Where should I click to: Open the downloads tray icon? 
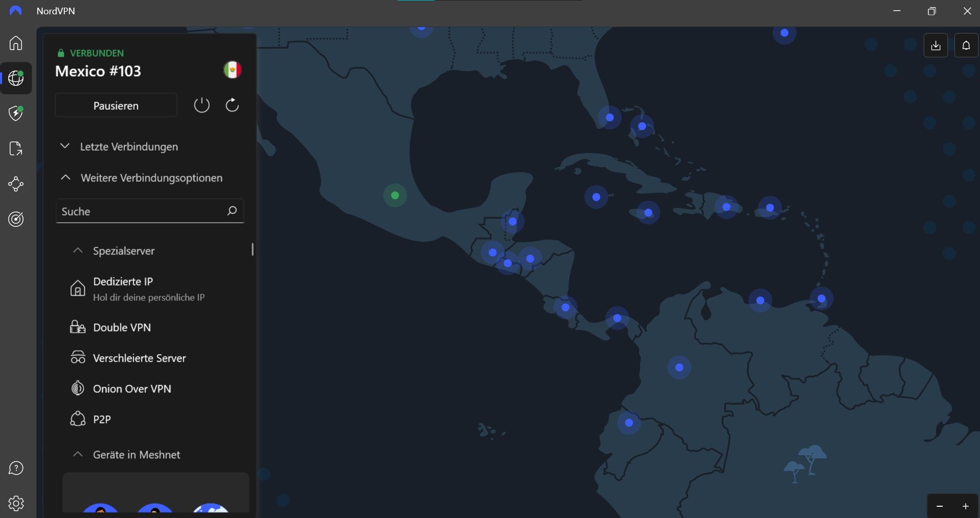(936, 45)
